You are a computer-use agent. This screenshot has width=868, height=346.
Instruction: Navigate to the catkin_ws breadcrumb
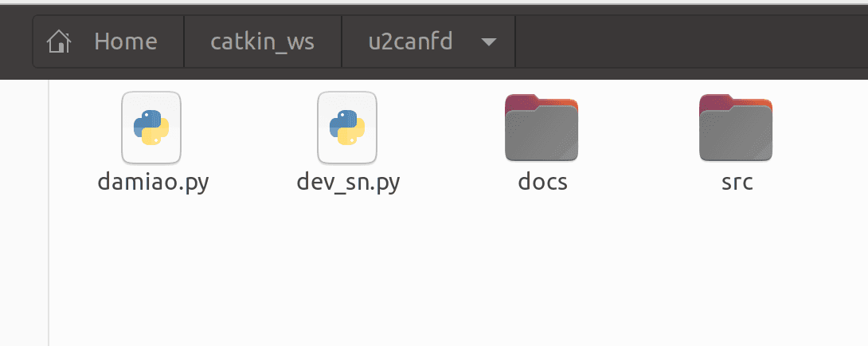263,41
